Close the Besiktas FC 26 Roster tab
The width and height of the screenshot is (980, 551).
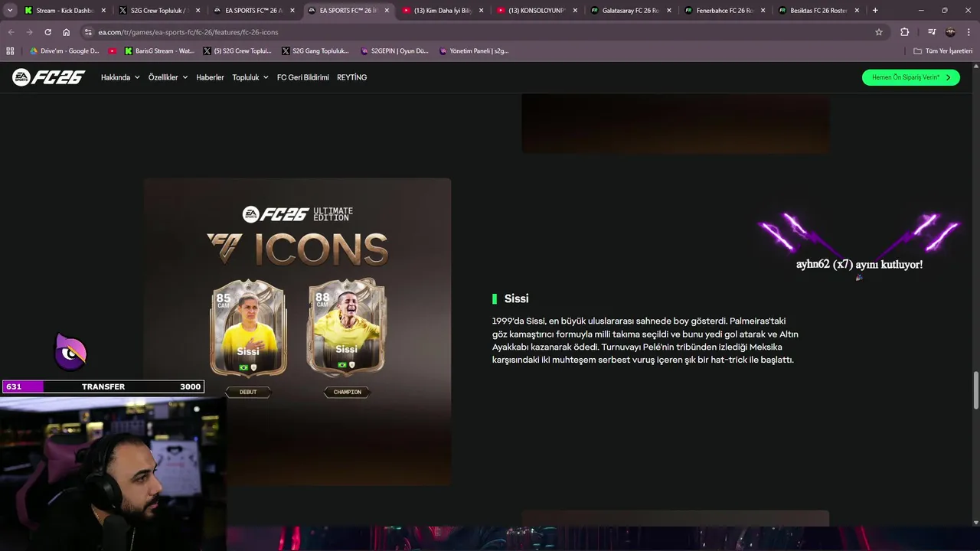click(857, 11)
